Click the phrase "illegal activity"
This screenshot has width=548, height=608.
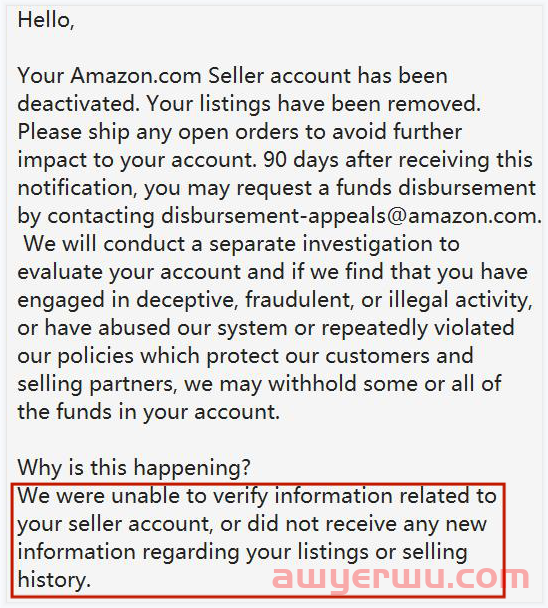coord(460,300)
